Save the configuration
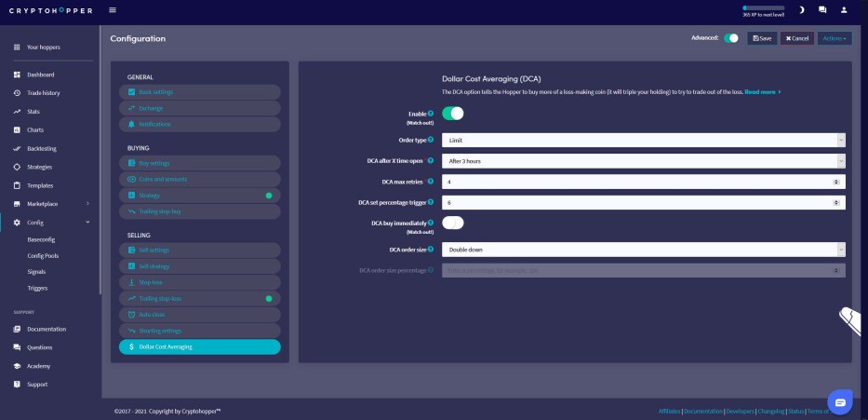 pyautogui.click(x=762, y=38)
